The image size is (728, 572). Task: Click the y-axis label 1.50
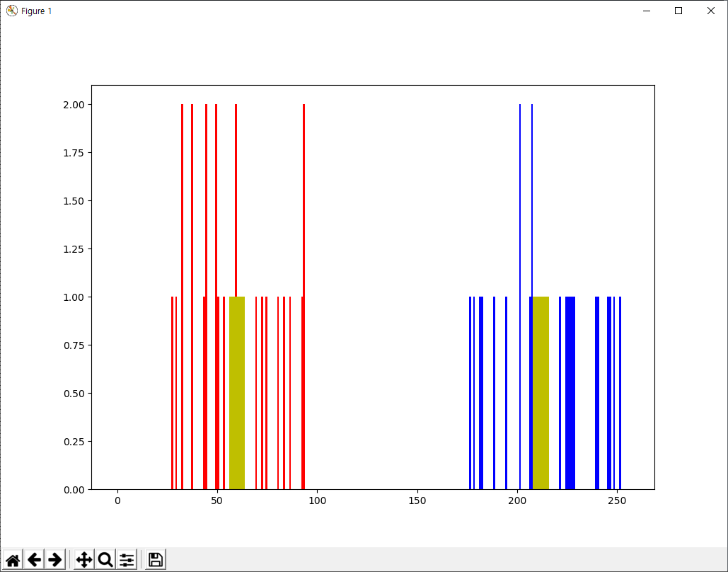[74, 201]
